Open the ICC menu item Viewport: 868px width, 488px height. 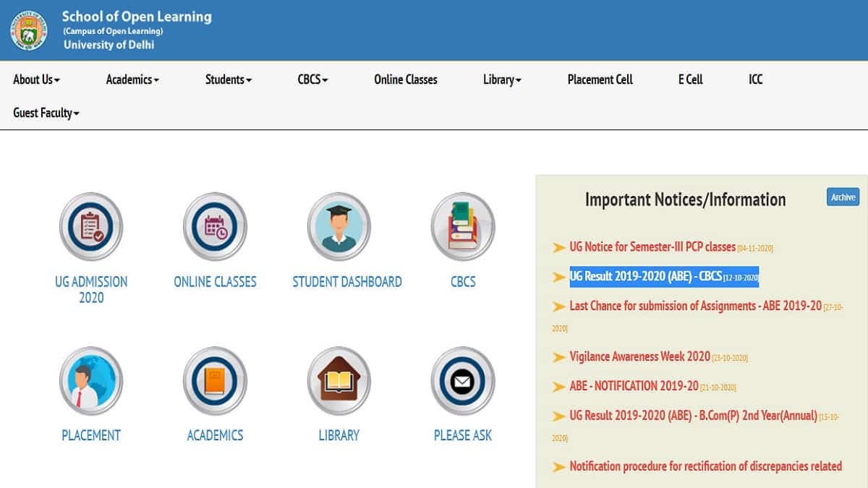(x=756, y=80)
